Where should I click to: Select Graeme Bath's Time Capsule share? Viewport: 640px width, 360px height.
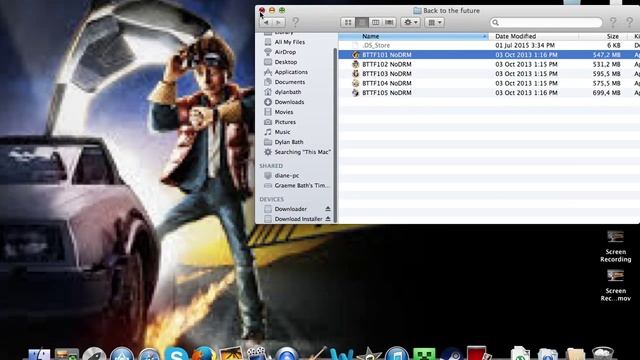(x=302, y=185)
